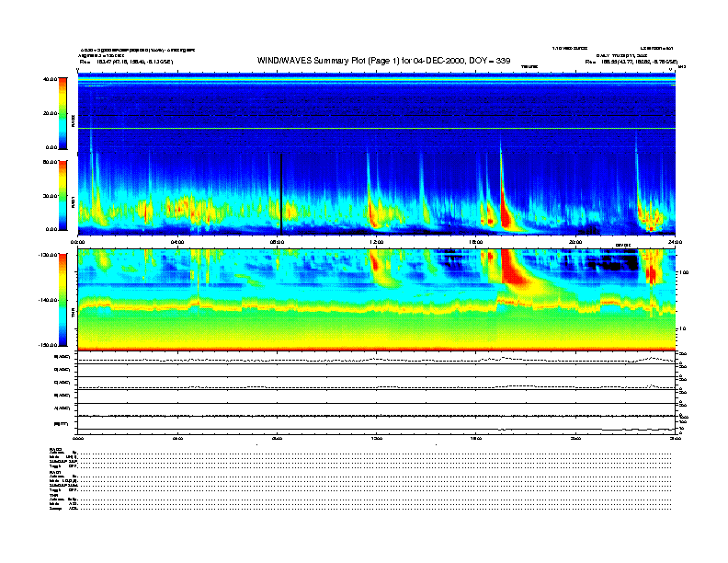728x563 pixels.
Task: Click the RAD1 color scale bar
Action: click(x=63, y=195)
